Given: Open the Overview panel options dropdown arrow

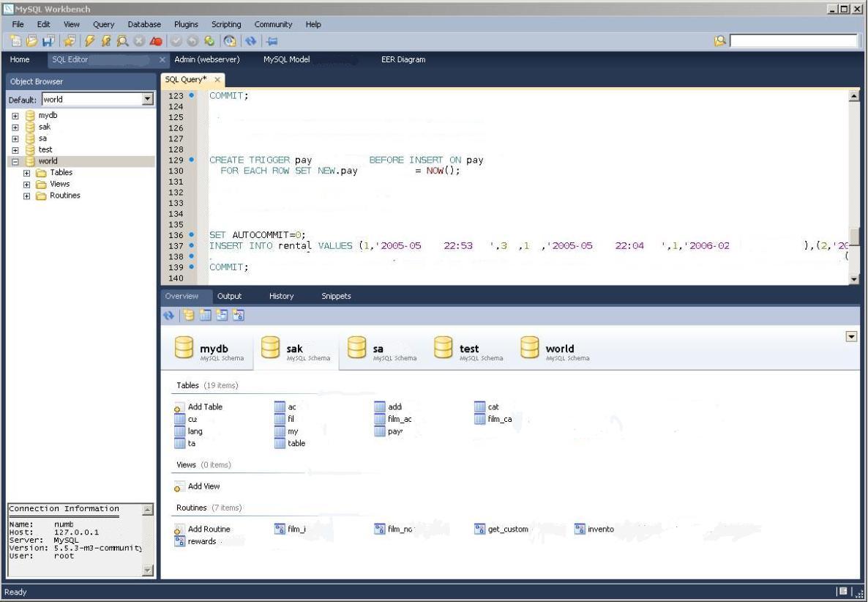Looking at the screenshot, I should pos(851,337).
